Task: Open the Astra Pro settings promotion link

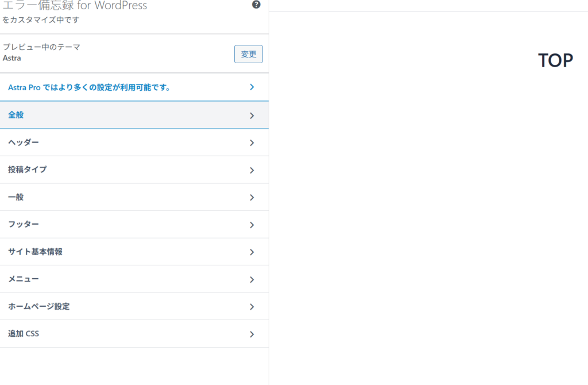Action: point(89,87)
